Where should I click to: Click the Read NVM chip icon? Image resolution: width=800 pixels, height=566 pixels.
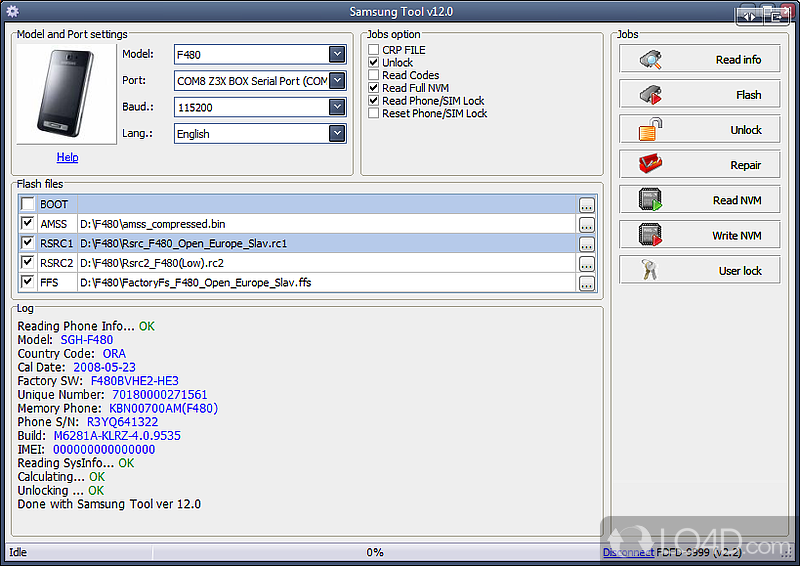[651, 200]
